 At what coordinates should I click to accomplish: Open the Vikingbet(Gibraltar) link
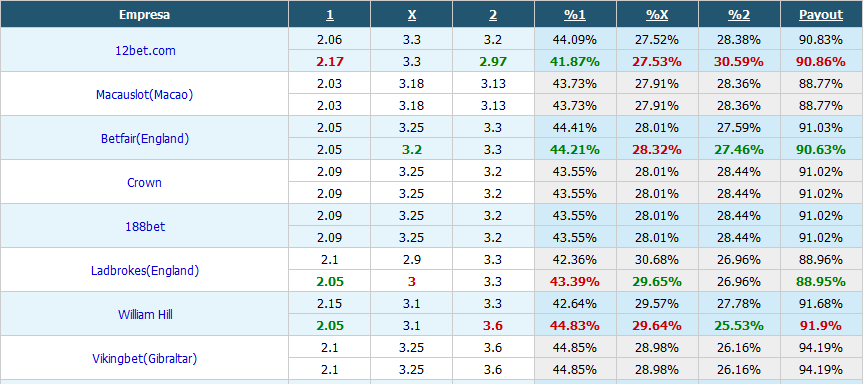(144, 359)
